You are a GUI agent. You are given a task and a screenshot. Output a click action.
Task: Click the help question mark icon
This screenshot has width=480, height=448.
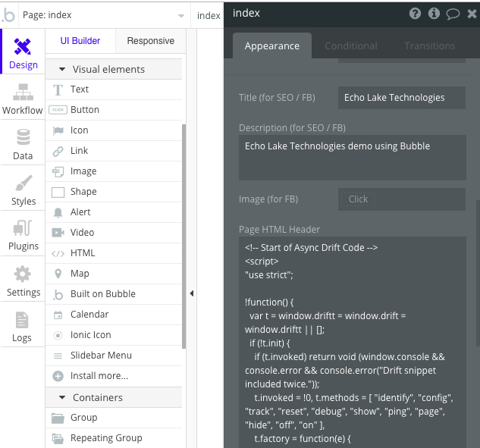coord(415,14)
